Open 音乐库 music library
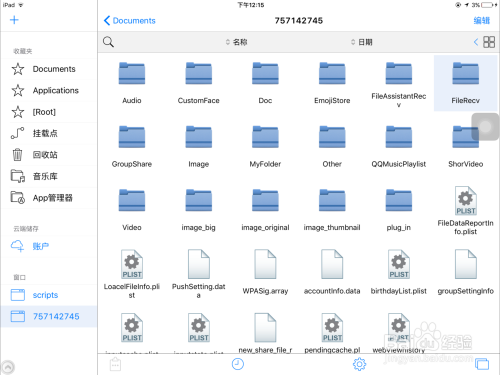Screen dimensions: 500x375 pyautogui.click(x=49, y=176)
